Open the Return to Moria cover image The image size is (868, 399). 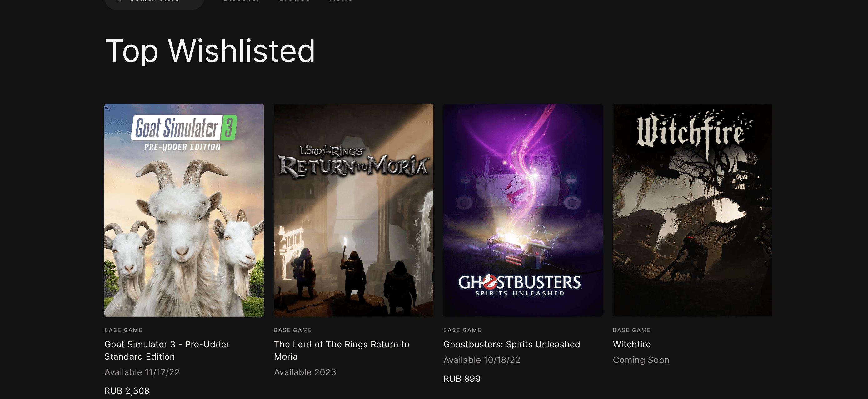[353, 210]
